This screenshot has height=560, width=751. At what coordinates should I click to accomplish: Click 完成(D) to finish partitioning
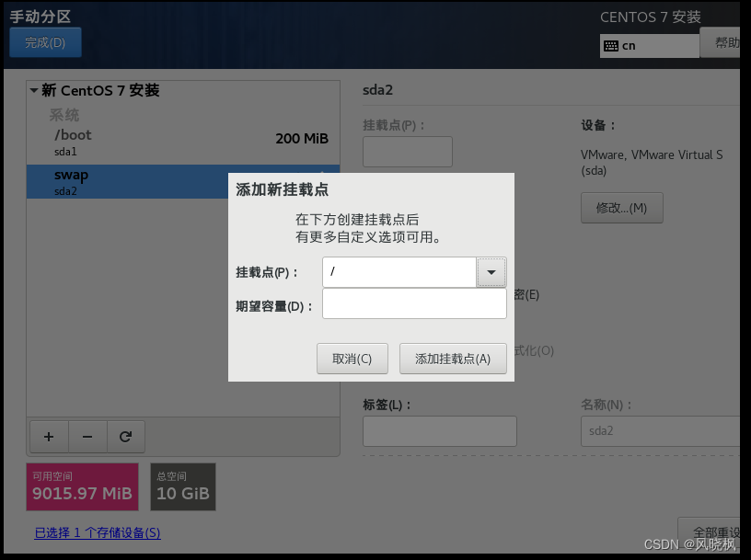tap(44, 42)
